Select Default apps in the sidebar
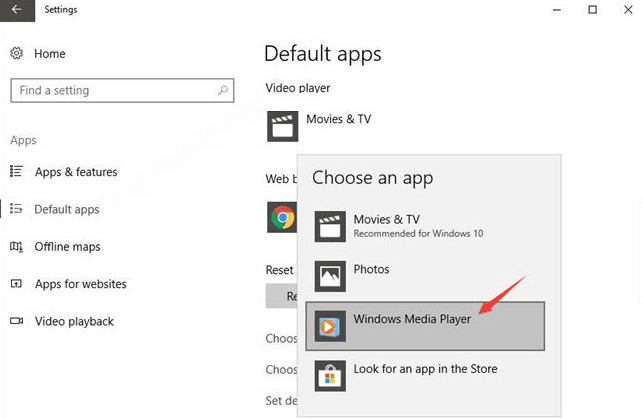Image resolution: width=643 pixels, height=419 pixels. 66,209
